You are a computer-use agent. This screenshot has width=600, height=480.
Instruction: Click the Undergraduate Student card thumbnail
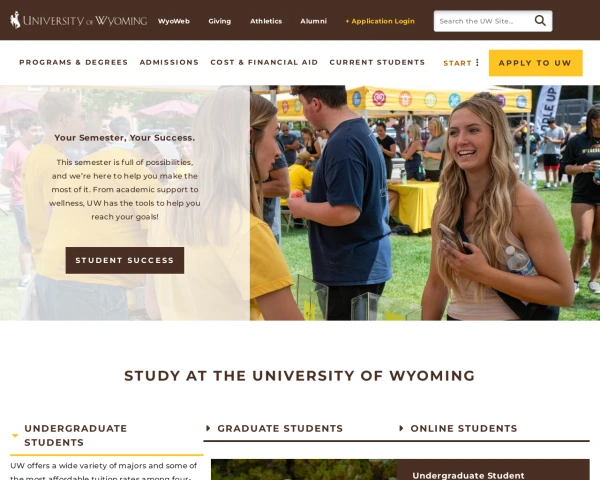[304, 470]
